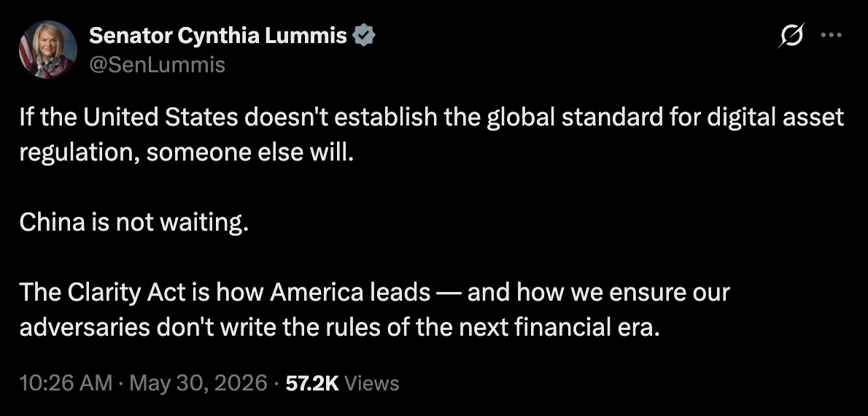This screenshot has height=416, width=868.
Task: Click the words "America leads" in post
Action: pyautogui.click(x=350, y=293)
